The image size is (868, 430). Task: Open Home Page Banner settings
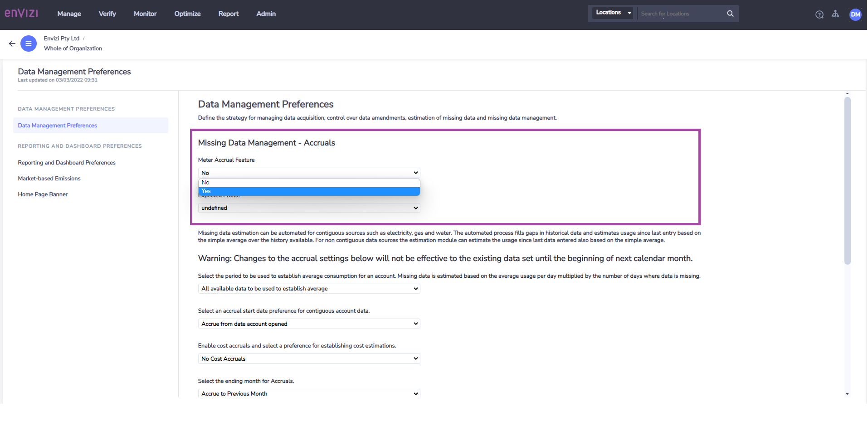(43, 194)
